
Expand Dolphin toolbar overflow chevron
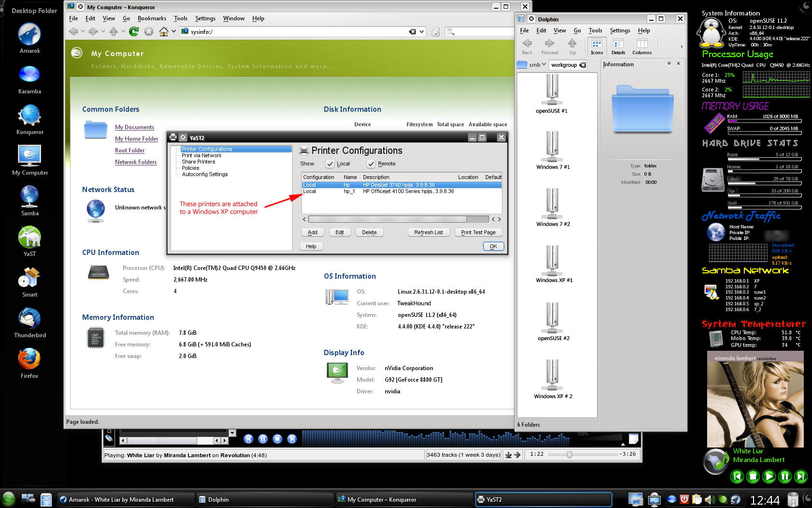681,46
